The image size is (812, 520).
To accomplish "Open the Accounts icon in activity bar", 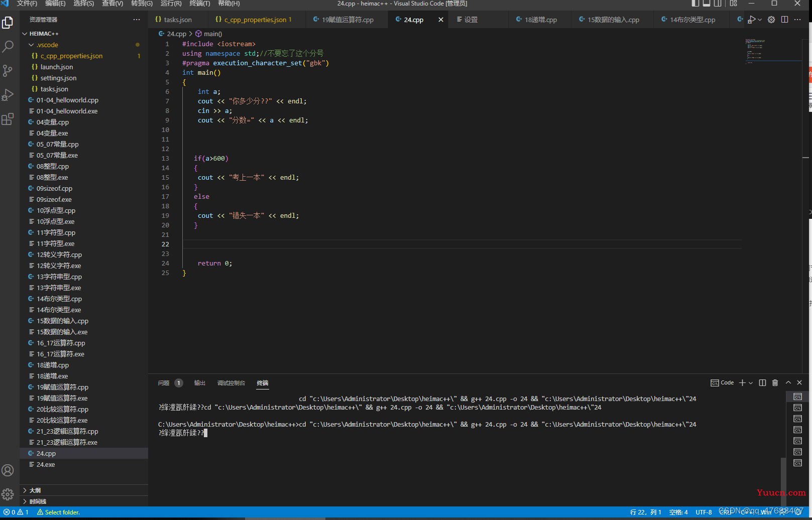I will [8, 470].
